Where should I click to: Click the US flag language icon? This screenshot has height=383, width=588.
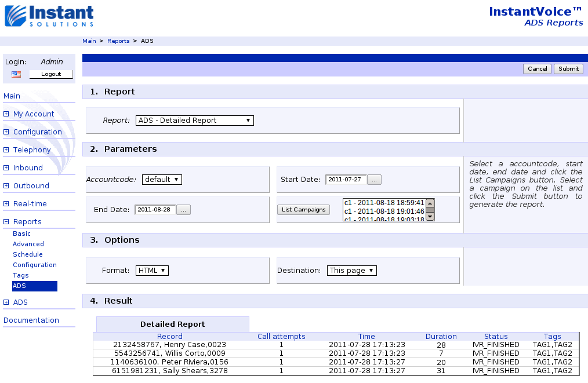[x=16, y=74]
